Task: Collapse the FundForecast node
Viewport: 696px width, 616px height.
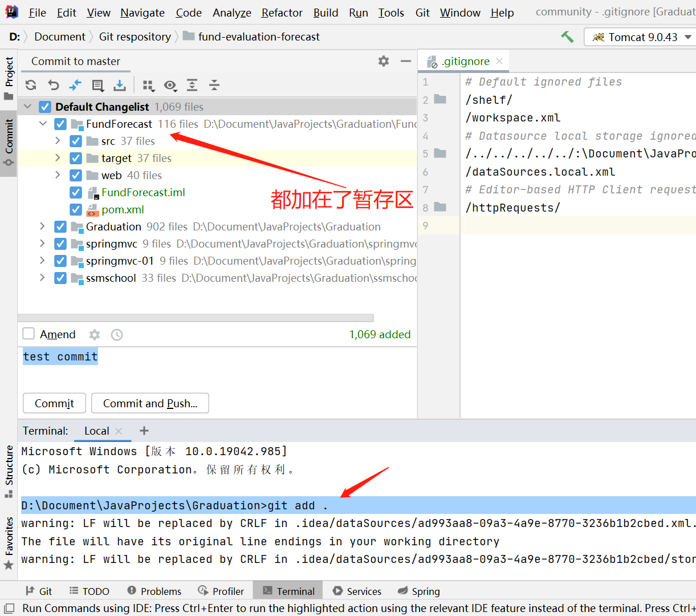Action: click(x=43, y=124)
